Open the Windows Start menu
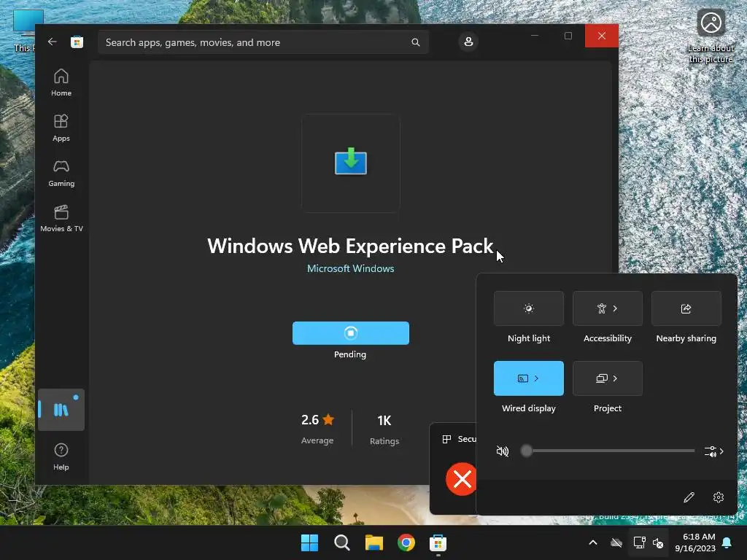The image size is (747, 560). point(309,542)
